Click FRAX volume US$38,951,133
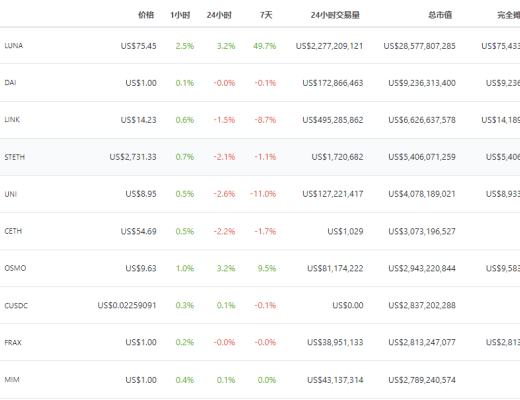Screen dimensions: 520x400 pos(335,342)
